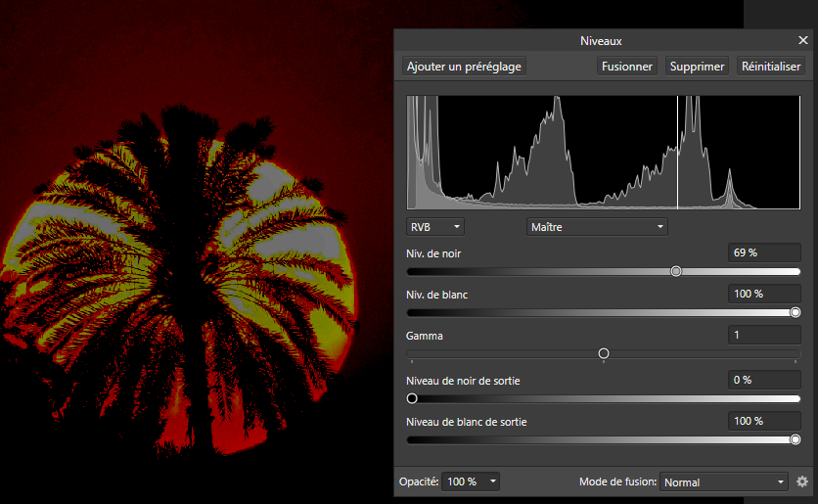Click the Mode de fusion label

click(617, 481)
